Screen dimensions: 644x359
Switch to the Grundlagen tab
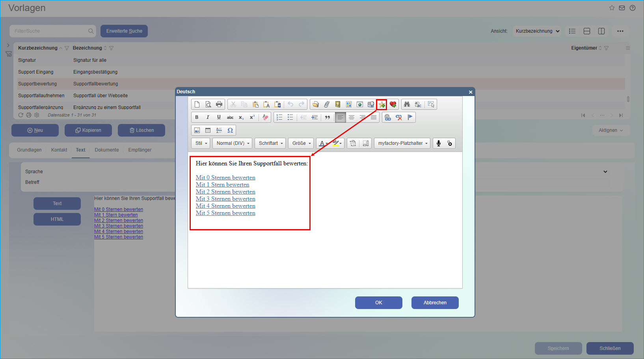29,150
